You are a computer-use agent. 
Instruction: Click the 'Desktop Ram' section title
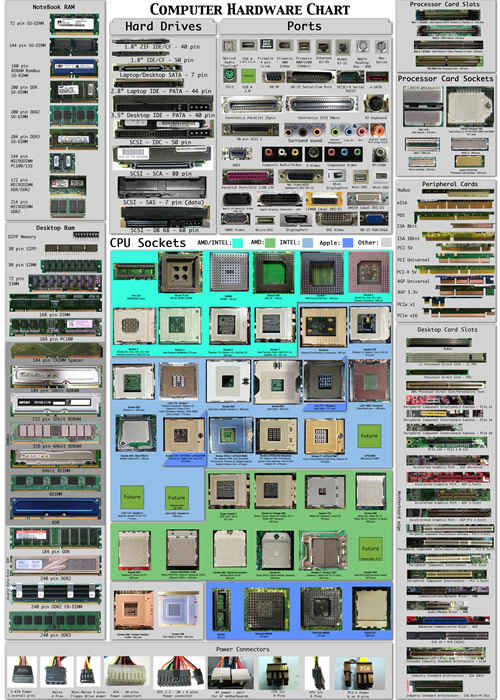pos(55,228)
